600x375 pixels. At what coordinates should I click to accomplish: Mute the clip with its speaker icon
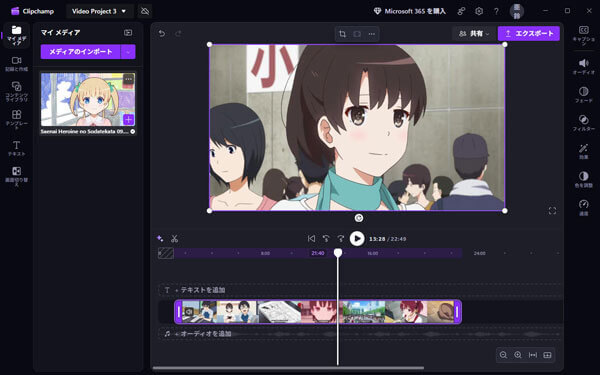click(x=189, y=312)
